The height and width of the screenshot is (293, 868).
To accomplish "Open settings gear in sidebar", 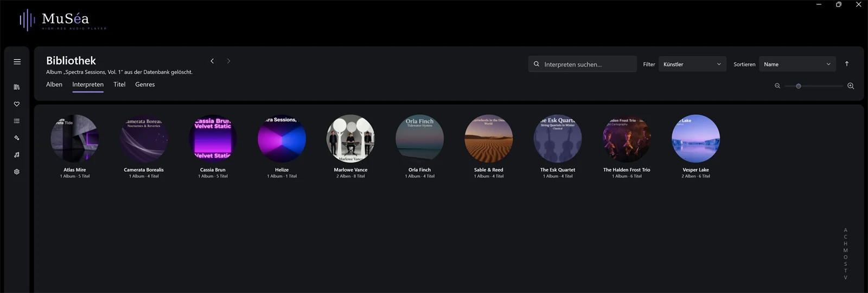I will [17, 172].
